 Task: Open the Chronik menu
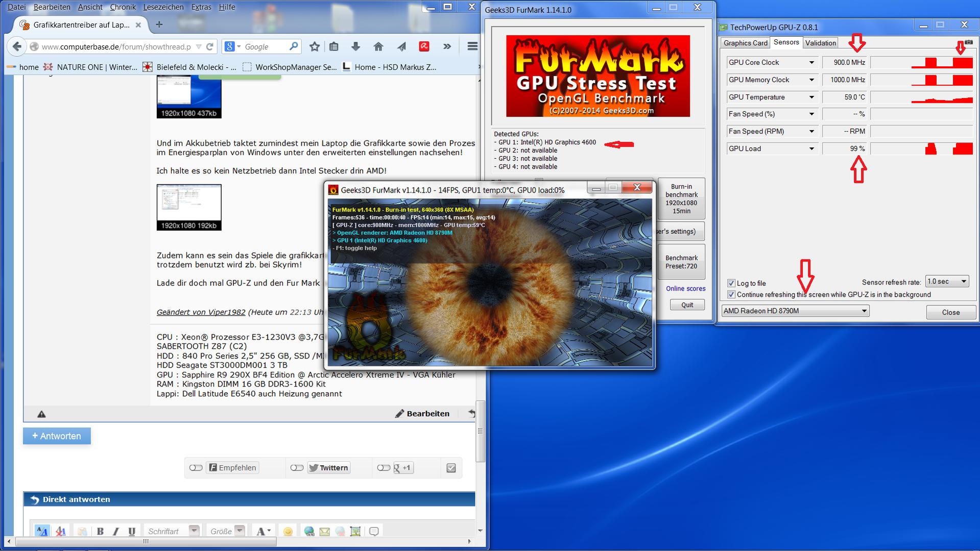(x=123, y=7)
